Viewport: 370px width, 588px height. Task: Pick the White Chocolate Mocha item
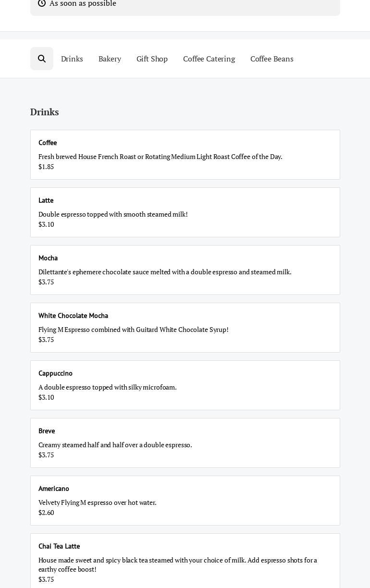pyautogui.click(x=185, y=328)
